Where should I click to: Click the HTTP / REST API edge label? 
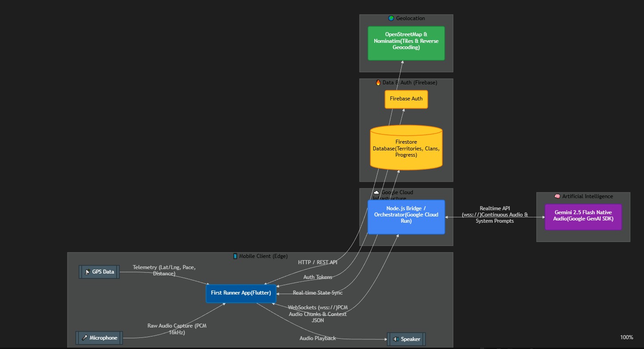(318, 262)
